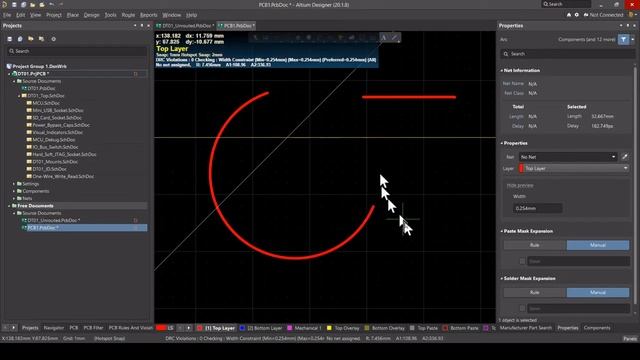Expand the Components folder in project tree

pyautogui.click(x=14, y=191)
